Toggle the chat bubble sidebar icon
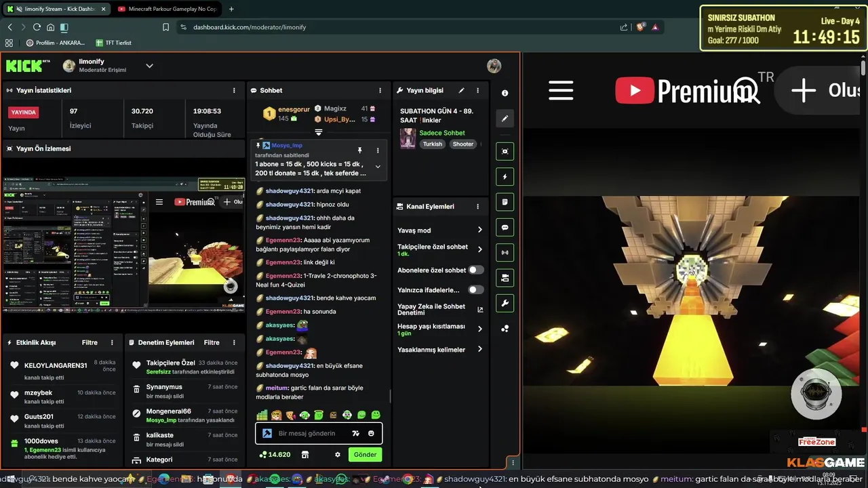This screenshot has height=488, width=868. (x=505, y=227)
